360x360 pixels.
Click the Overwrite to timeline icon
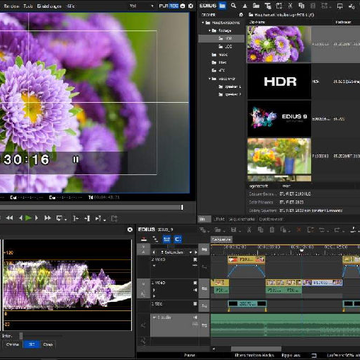(114, 218)
